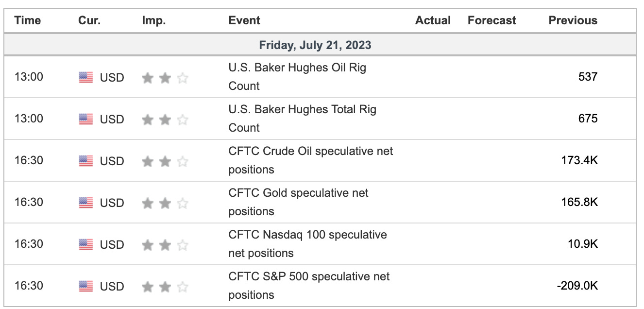644x309 pixels.
Task: Open CFTC Gold speculative net positions event
Action: [x=298, y=202]
